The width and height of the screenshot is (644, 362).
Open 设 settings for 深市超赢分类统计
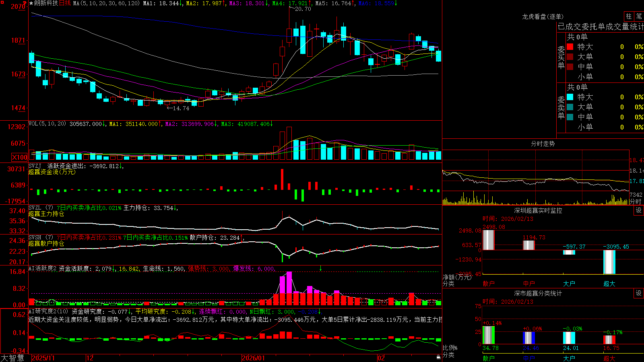coord(639,293)
